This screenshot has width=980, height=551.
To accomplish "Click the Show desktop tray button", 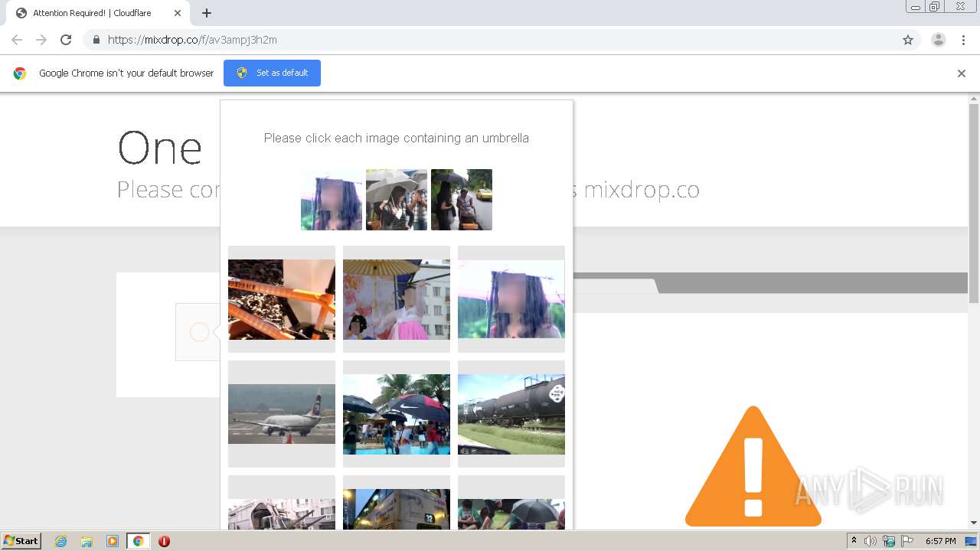I will tap(972, 541).
